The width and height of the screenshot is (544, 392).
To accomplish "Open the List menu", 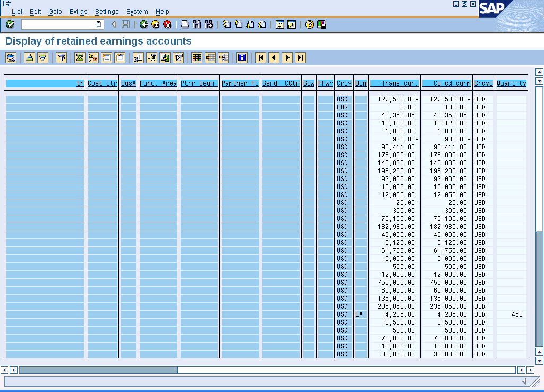I will [x=17, y=12].
